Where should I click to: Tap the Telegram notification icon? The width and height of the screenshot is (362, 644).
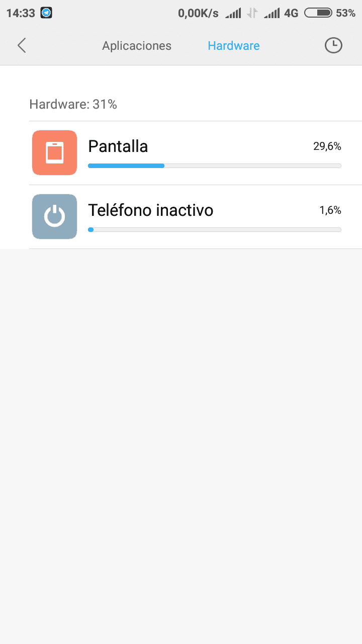46,13
